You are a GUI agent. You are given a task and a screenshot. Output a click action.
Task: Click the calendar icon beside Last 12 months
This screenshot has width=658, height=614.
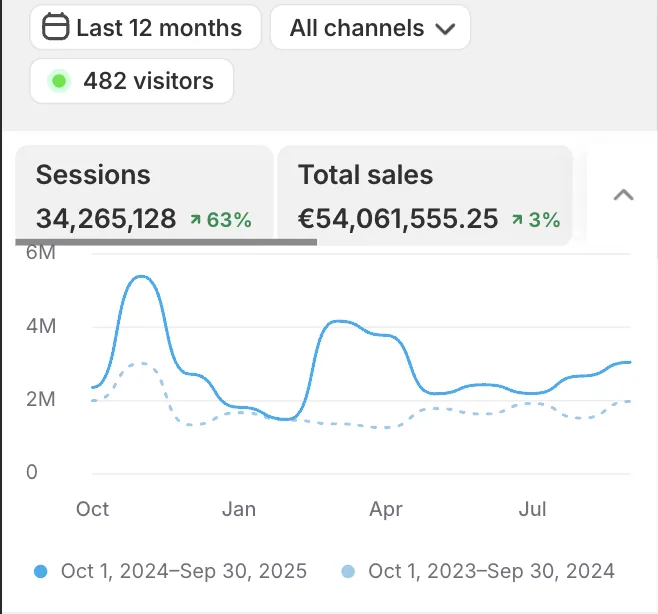click(x=55, y=27)
